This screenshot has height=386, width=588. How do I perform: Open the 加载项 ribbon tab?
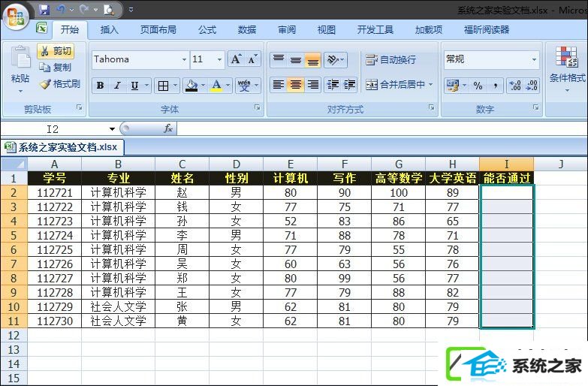[429, 29]
